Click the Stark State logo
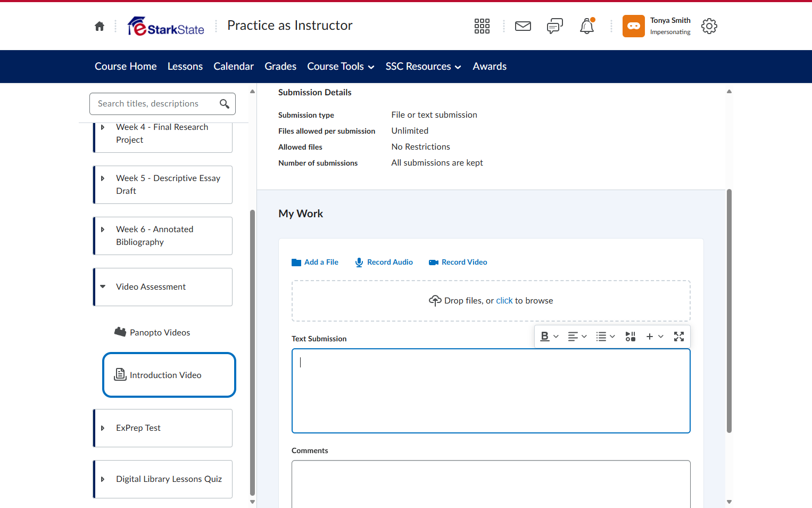Image resolution: width=812 pixels, height=508 pixels. (x=166, y=26)
